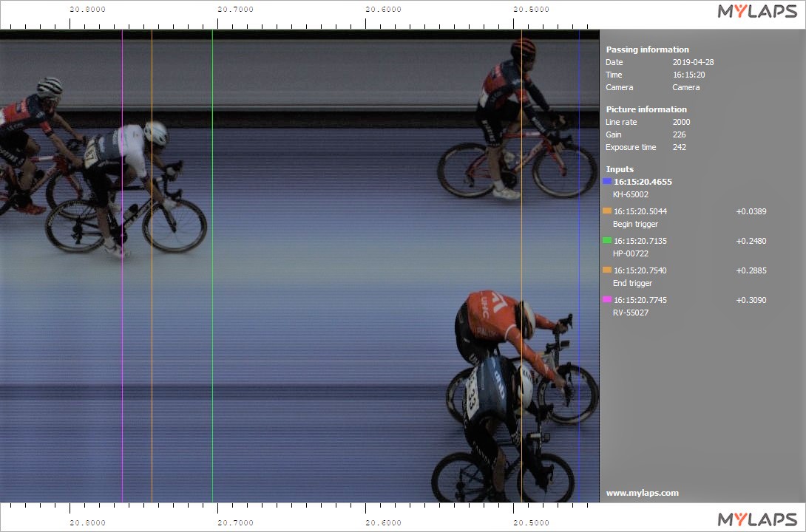The height and width of the screenshot is (532, 806).
Task: Select the 16:15:20.7135 input timestamp
Action: point(640,240)
